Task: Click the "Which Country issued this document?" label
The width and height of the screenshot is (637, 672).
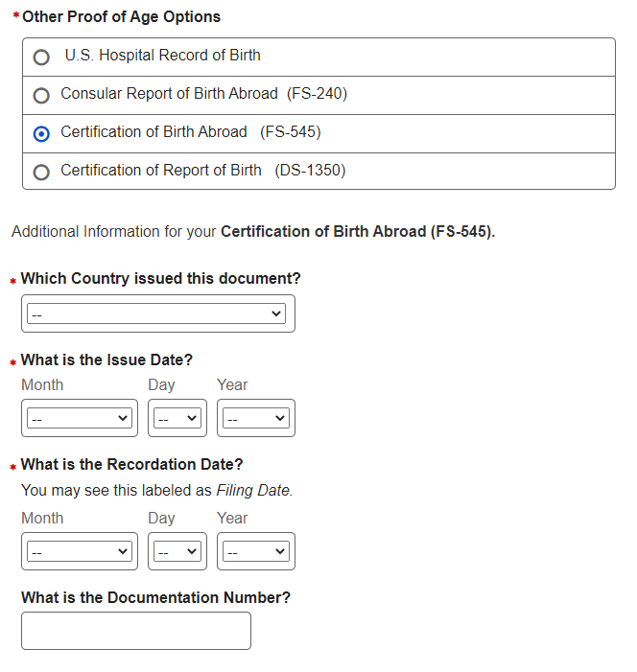Action: click(x=160, y=278)
